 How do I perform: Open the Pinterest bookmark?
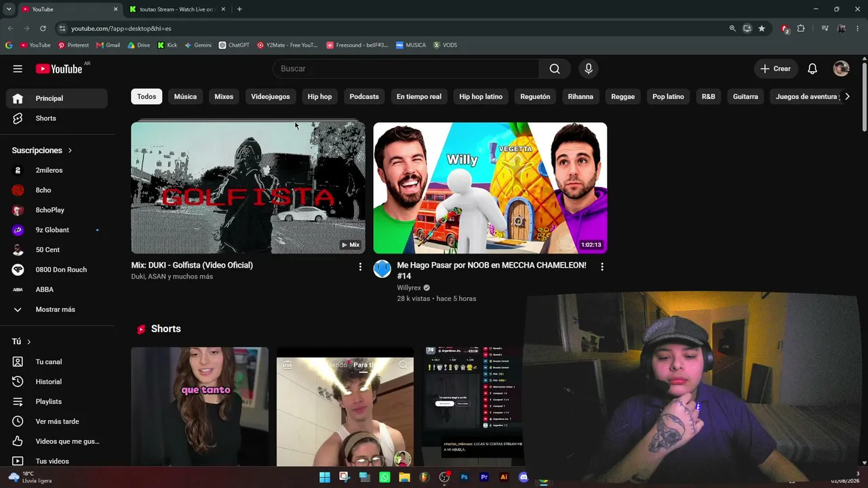click(73, 45)
